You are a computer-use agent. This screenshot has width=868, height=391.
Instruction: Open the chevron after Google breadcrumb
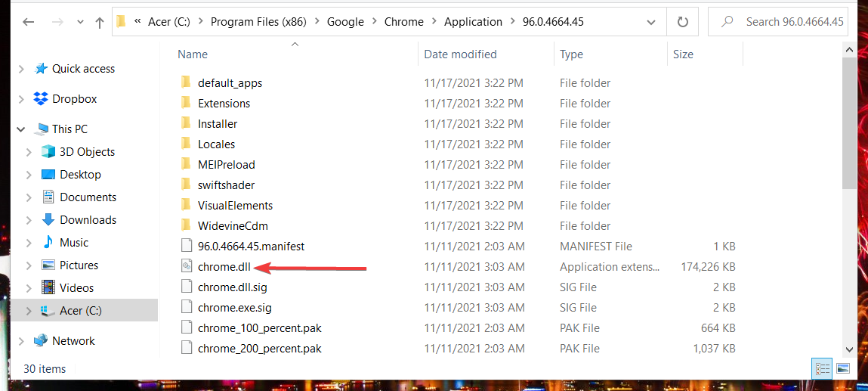(x=375, y=22)
